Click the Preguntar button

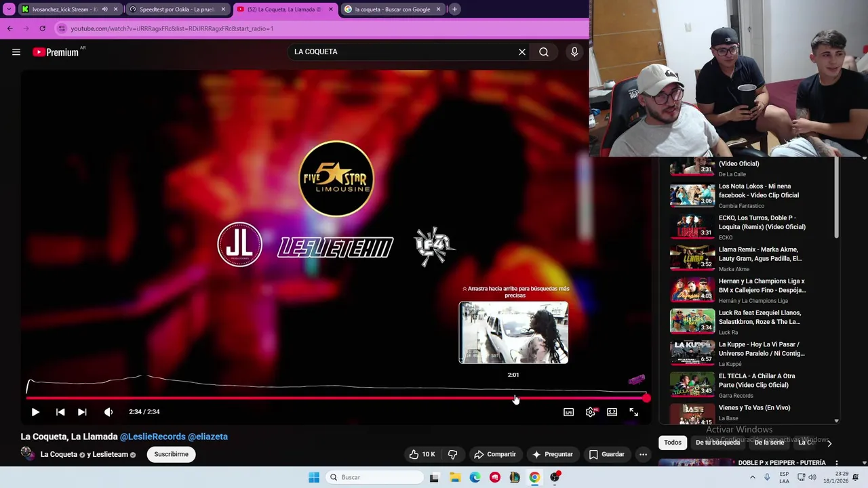tap(553, 454)
